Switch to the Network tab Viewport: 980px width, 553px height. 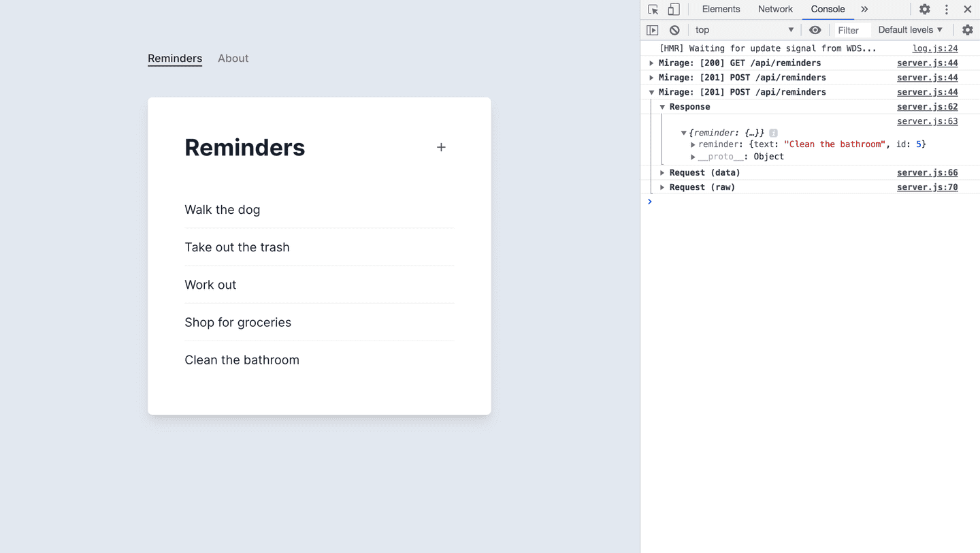pyautogui.click(x=775, y=9)
